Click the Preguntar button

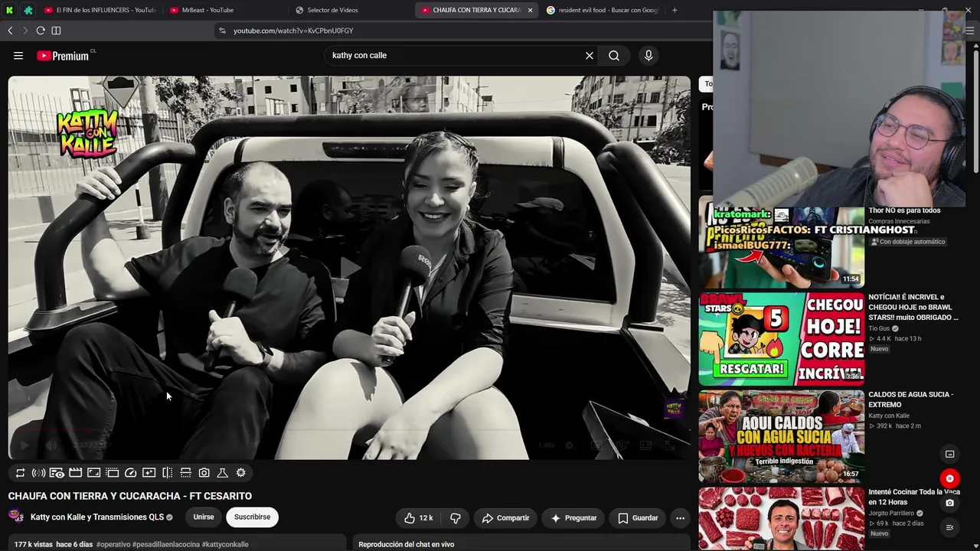(x=573, y=518)
